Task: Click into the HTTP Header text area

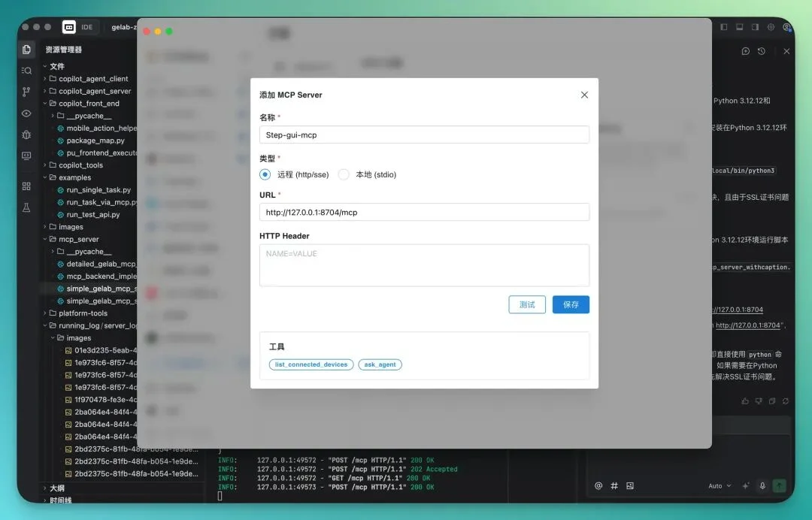Action: (x=424, y=265)
